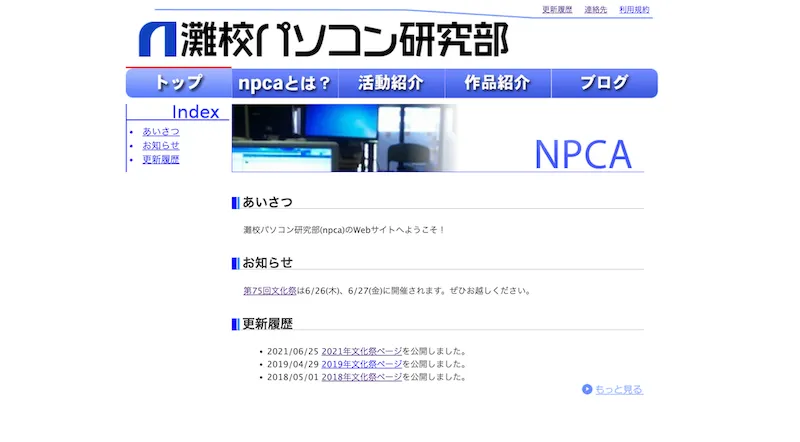The width and height of the screenshot is (800, 442).
Task: Open the 2019年文化祭ページ link
Action: pyautogui.click(x=362, y=364)
